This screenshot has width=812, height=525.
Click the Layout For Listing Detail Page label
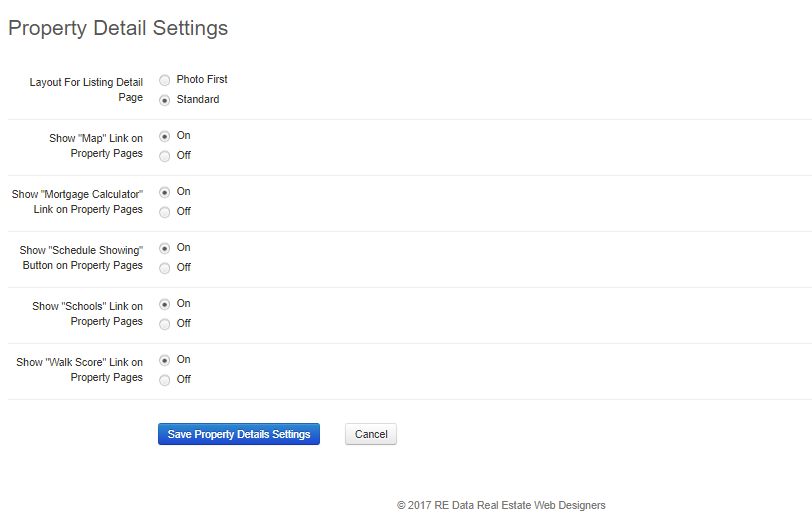[x=86, y=90]
